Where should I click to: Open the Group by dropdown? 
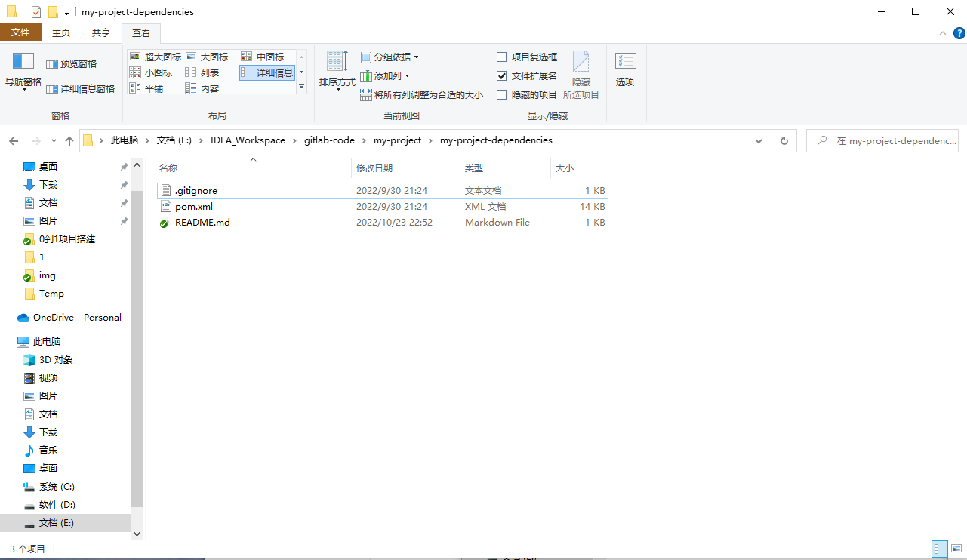(x=390, y=57)
